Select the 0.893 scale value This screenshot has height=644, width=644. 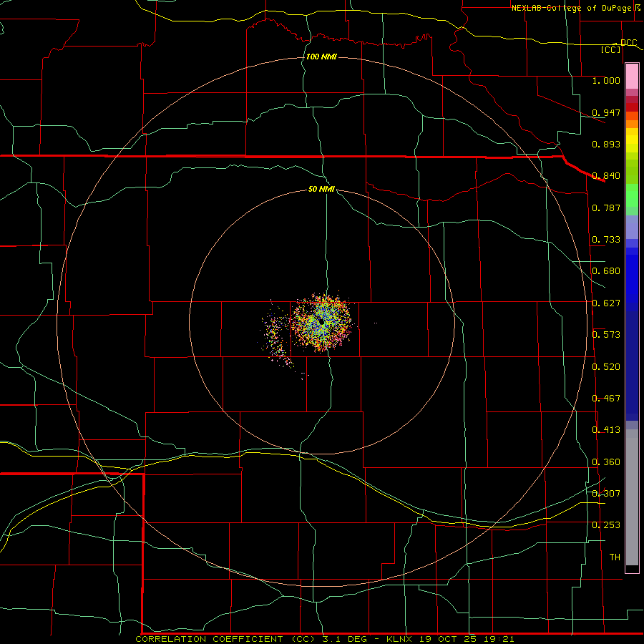(606, 144)
